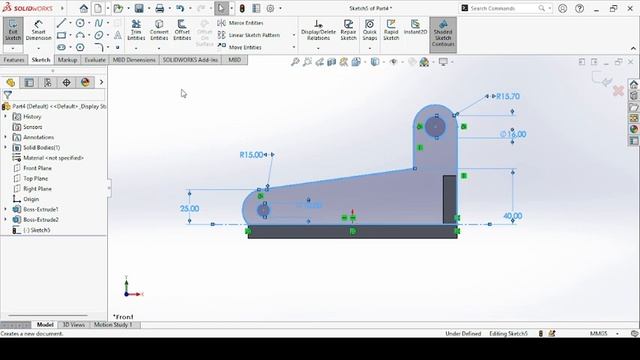The height and width of the screenshot is (360, 640).
Task: Open the Options gear icon
Action: (x=270, y=8)
